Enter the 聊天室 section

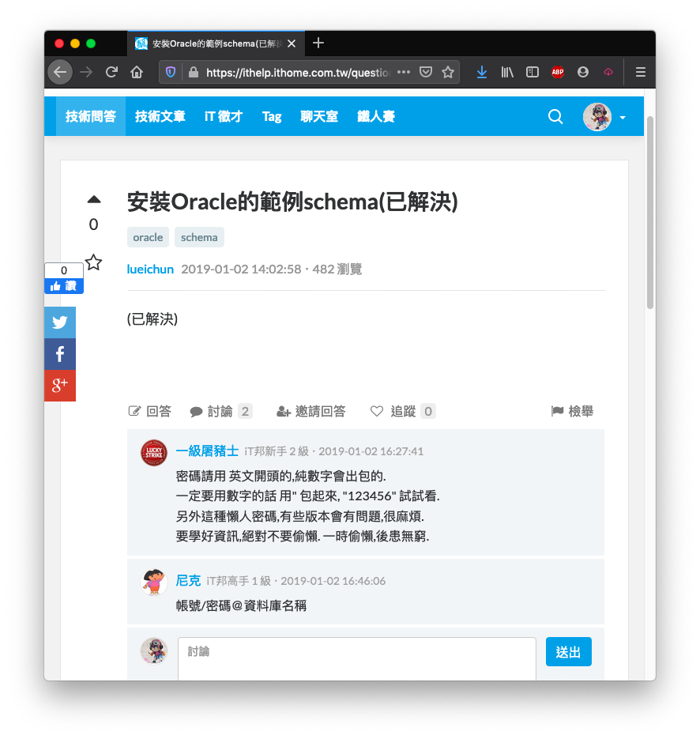point(319,116)
